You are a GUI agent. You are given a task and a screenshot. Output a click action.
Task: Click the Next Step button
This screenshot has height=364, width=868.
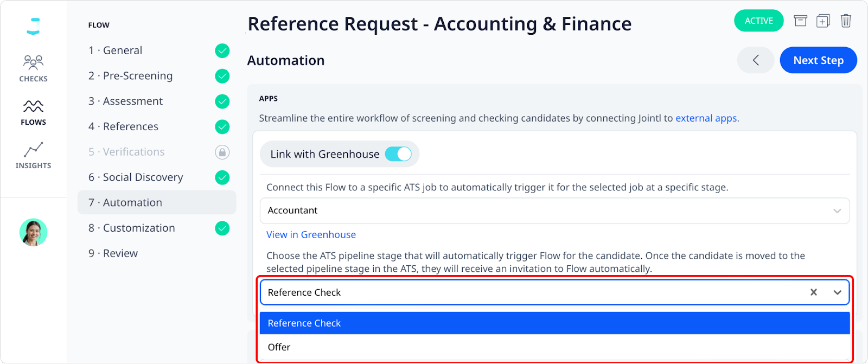[818, 60]
